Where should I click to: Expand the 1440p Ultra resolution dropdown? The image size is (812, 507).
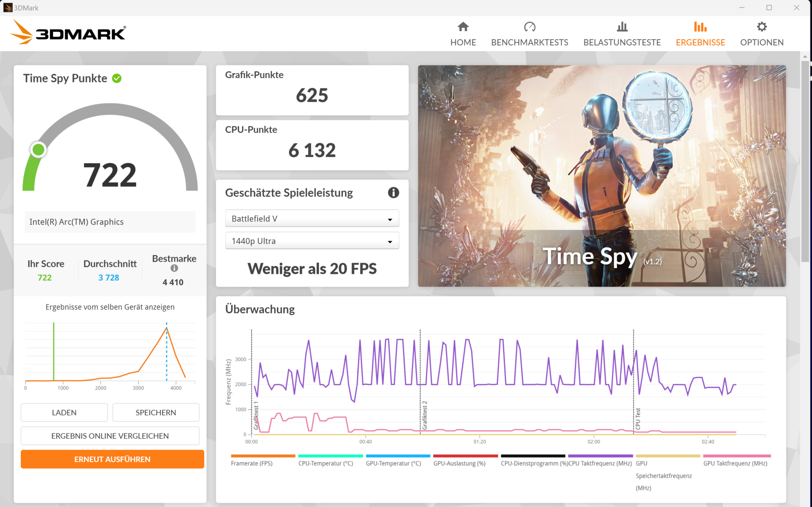pos(312,241)
